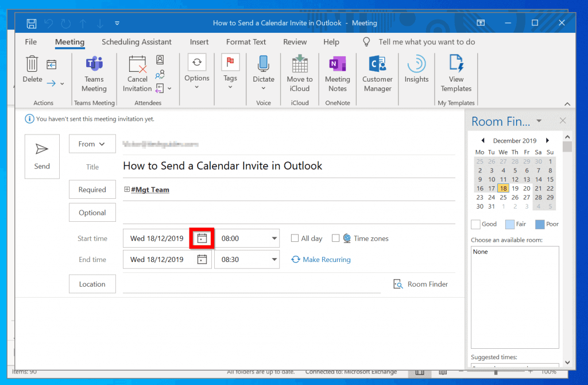The height and width of the screenshot is (385, 588).
Task: Click the Send button
Action: [42, 156]
